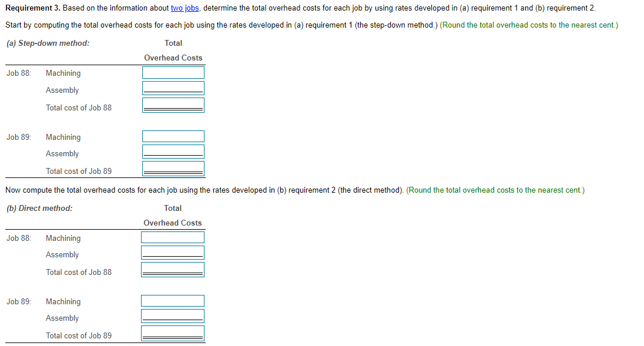Select the Job 89 Machining input under direct method

click(172, 300)
